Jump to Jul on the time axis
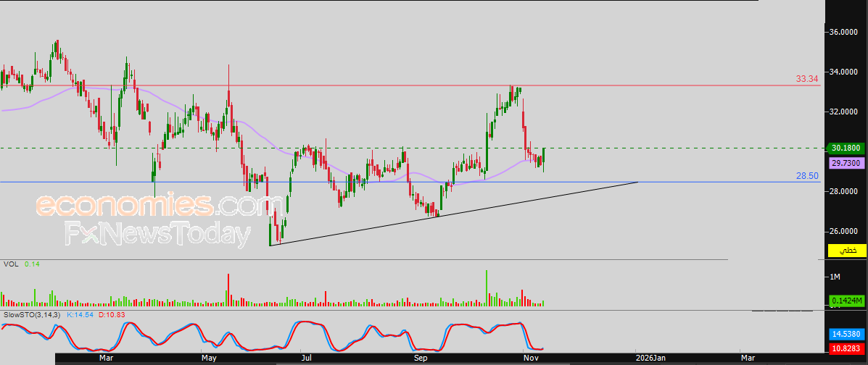The height and width of the screenshot is (365, 868). click(307, 358)
